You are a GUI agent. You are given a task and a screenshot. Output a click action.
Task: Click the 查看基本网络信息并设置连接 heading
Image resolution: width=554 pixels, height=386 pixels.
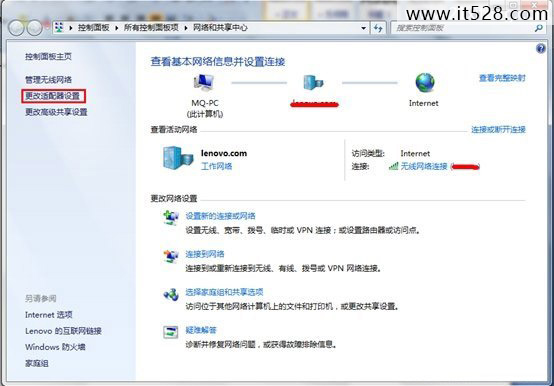[218, 62]
